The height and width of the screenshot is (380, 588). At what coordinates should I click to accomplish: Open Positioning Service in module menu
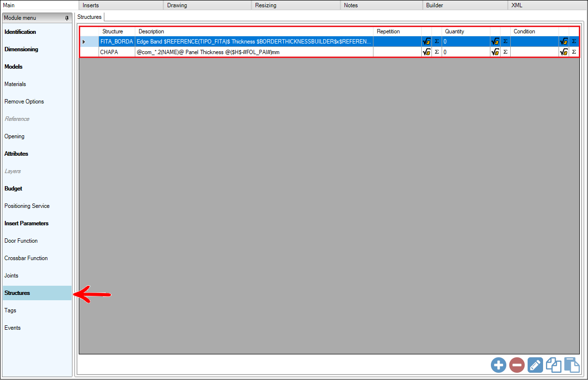[x=37, y=206]
